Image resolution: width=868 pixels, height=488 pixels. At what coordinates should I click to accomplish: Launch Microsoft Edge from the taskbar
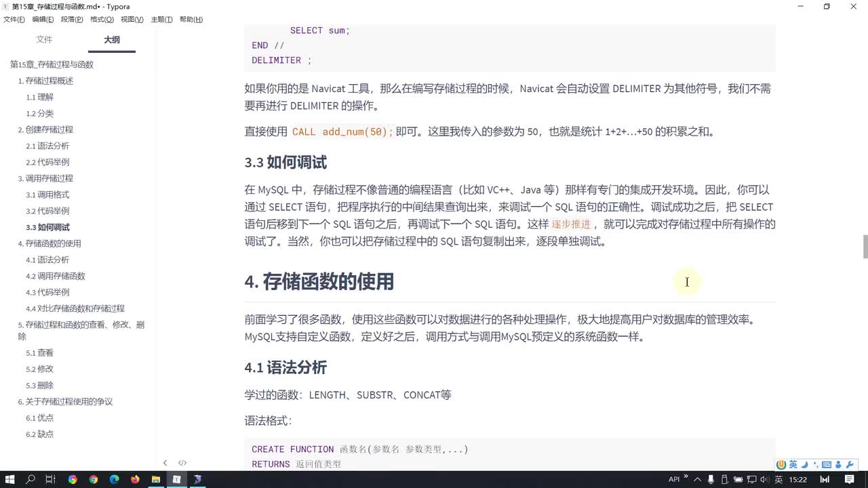click(114, 479)
